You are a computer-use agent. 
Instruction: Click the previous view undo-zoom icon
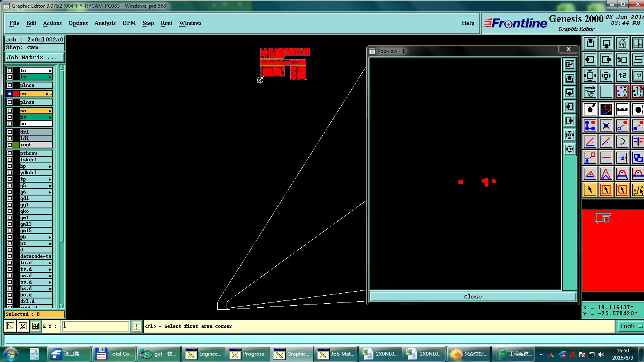622,60
